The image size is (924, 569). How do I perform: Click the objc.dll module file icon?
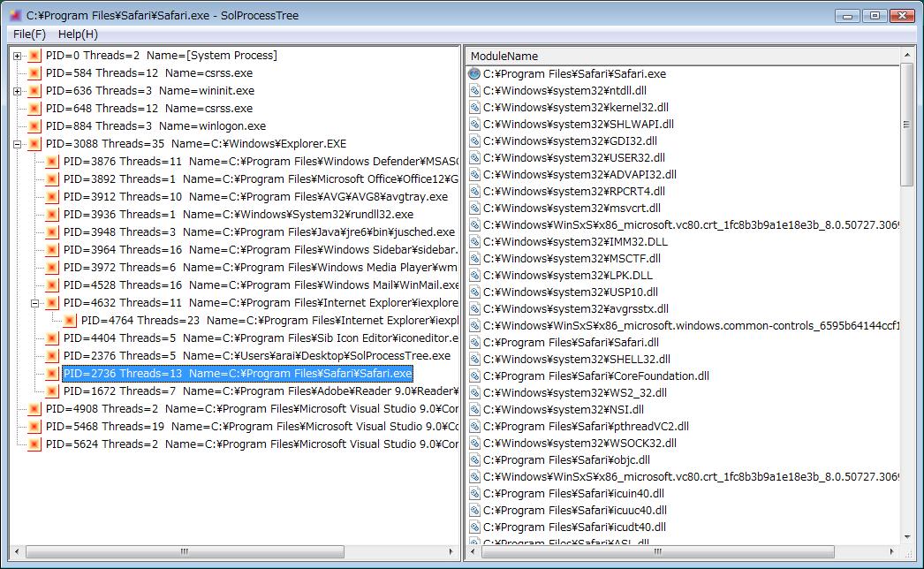point(474,460)
